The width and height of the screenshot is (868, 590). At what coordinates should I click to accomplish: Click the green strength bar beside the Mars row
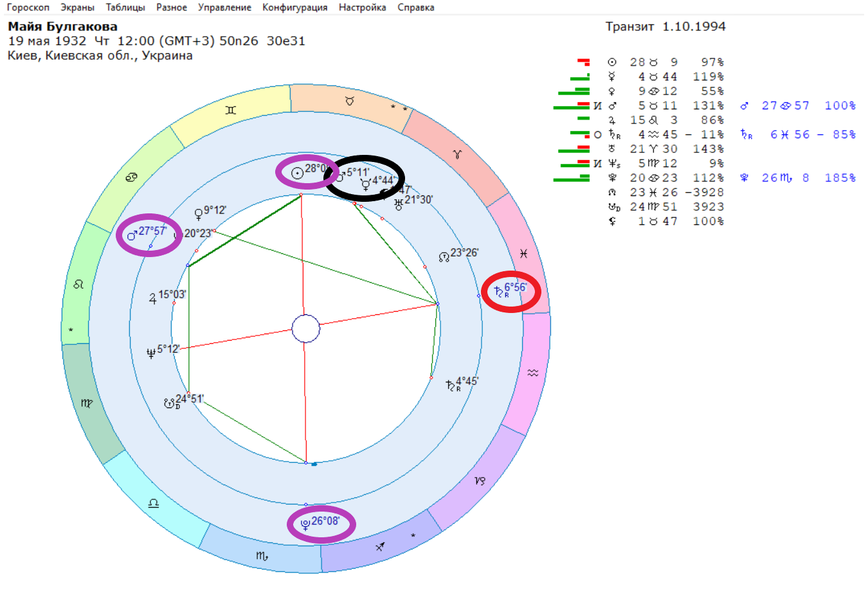(x=571, y=107)
